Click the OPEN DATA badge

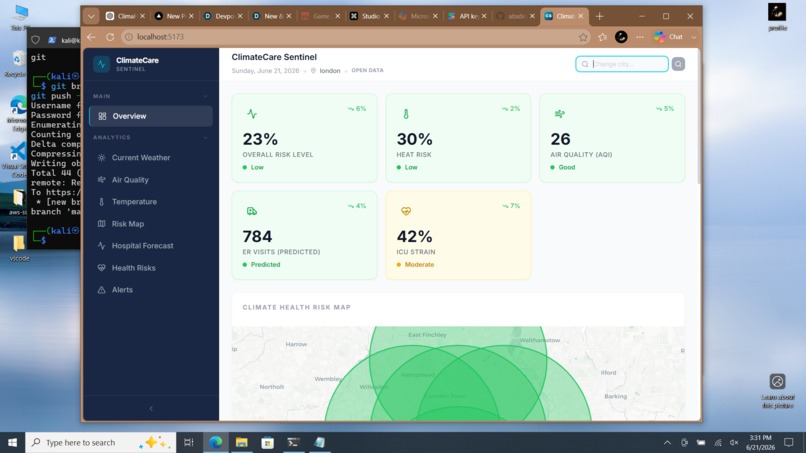point(368,70)
